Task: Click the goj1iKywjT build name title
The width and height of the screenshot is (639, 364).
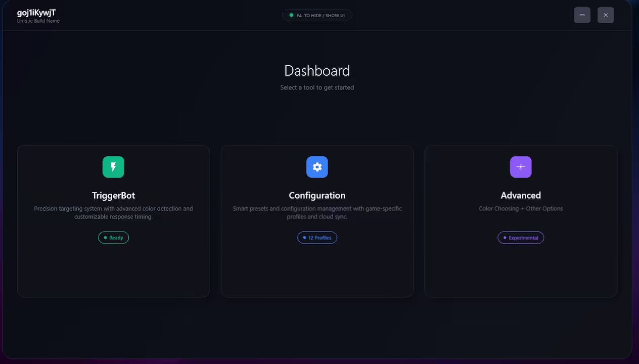Action: pos(36,13)
